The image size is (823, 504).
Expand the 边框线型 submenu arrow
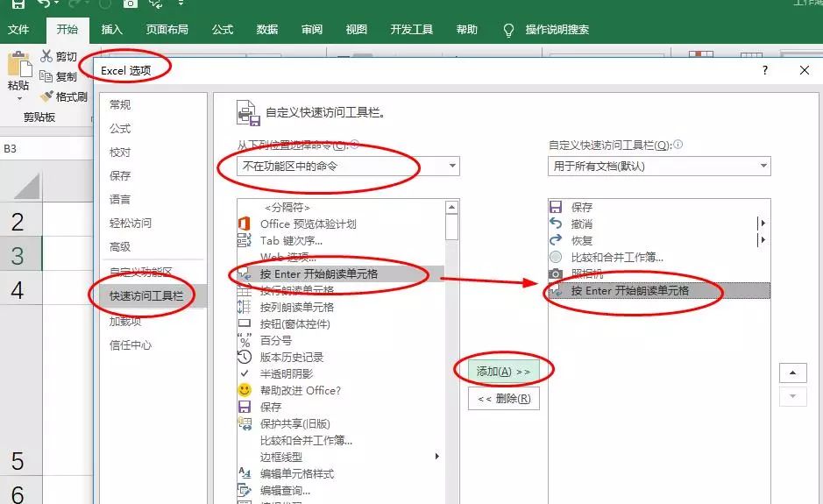point(437,457)
